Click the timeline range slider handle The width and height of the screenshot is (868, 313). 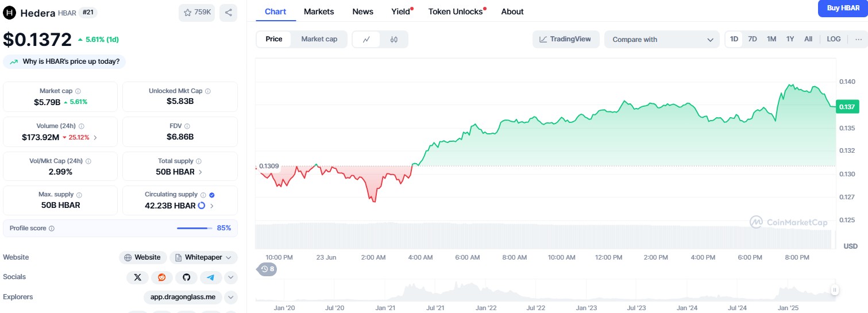coord(835,290)
